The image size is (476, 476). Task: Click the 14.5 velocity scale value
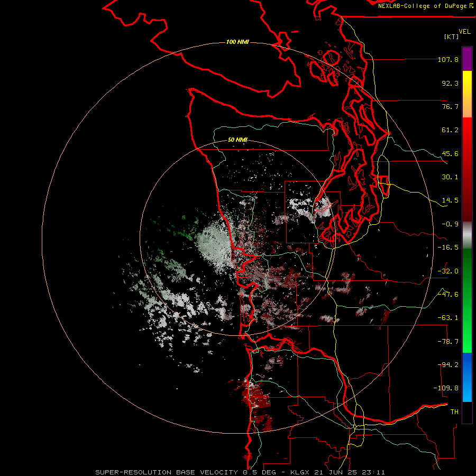(450, 200)
